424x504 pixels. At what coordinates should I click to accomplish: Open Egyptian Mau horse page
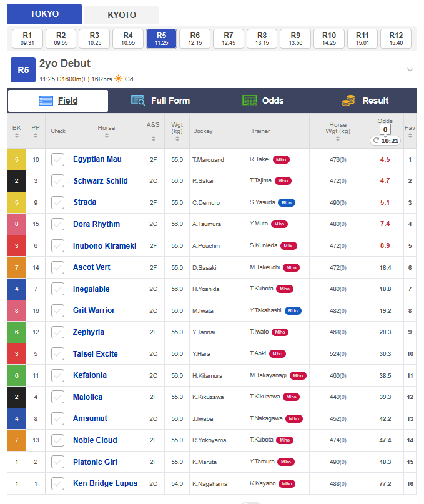97,159
